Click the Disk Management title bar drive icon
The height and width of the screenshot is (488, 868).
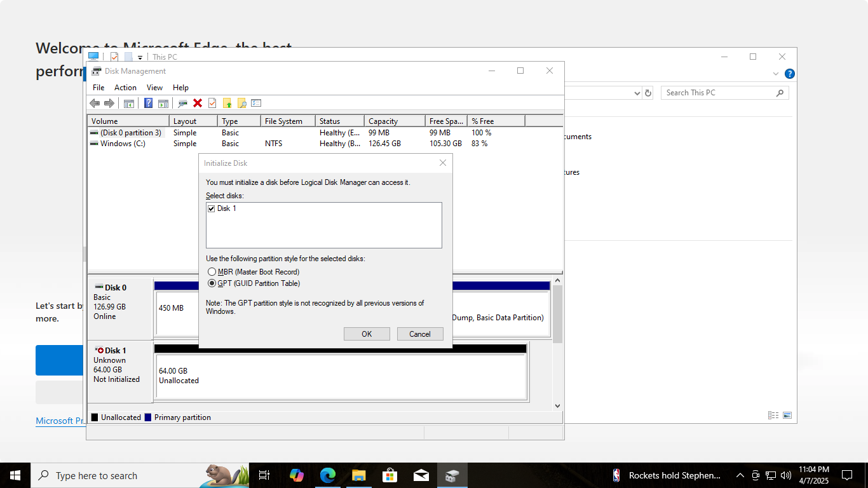coord(97,71)
